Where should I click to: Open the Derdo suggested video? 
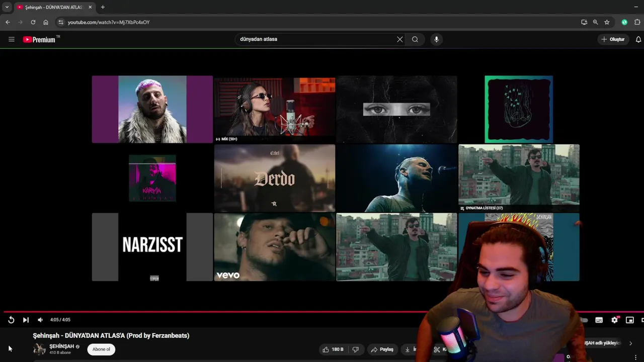pos(275,178)
